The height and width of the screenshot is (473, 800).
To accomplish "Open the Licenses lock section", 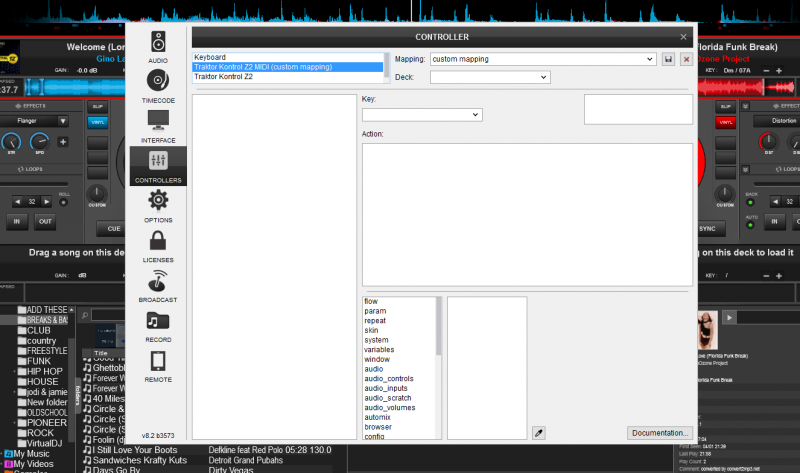I will tap(158, 246).
